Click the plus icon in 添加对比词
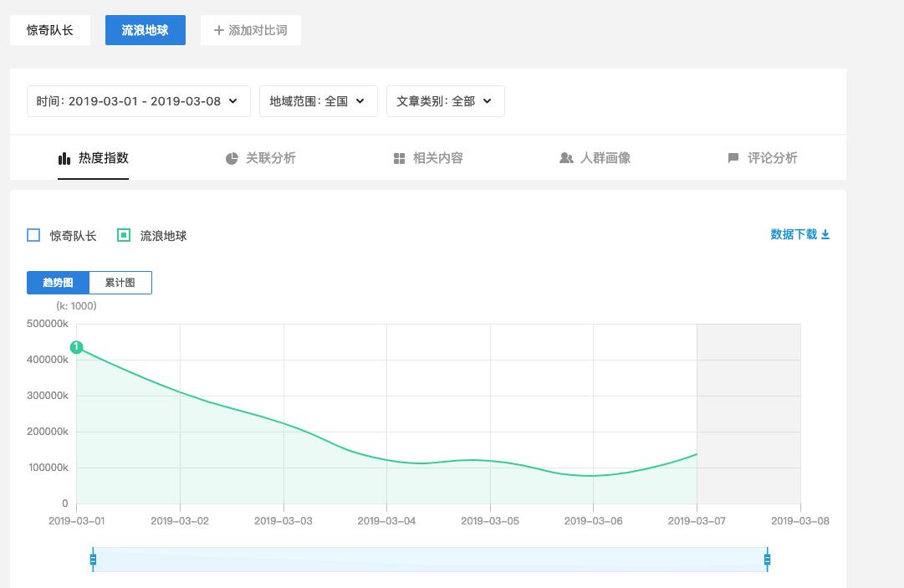The height and width of the screenshot is (588, 904). tap(219, 30)
